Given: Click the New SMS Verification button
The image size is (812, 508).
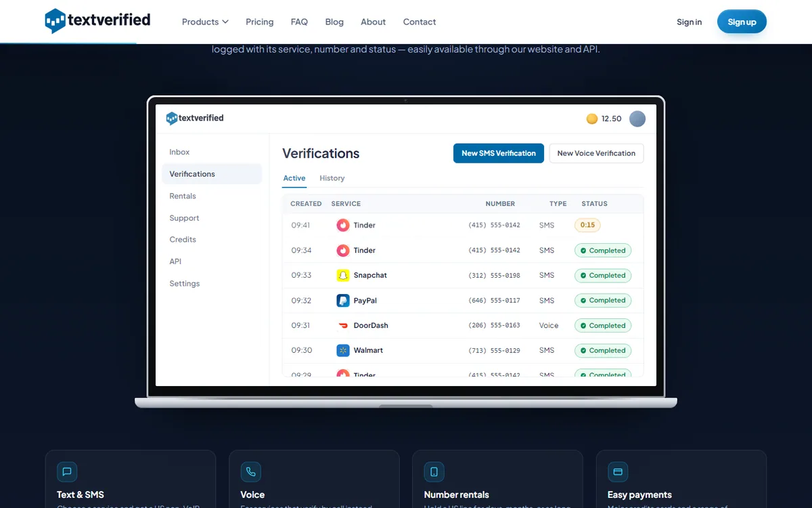Looking at the screenshot, I should tap(499, 153).
